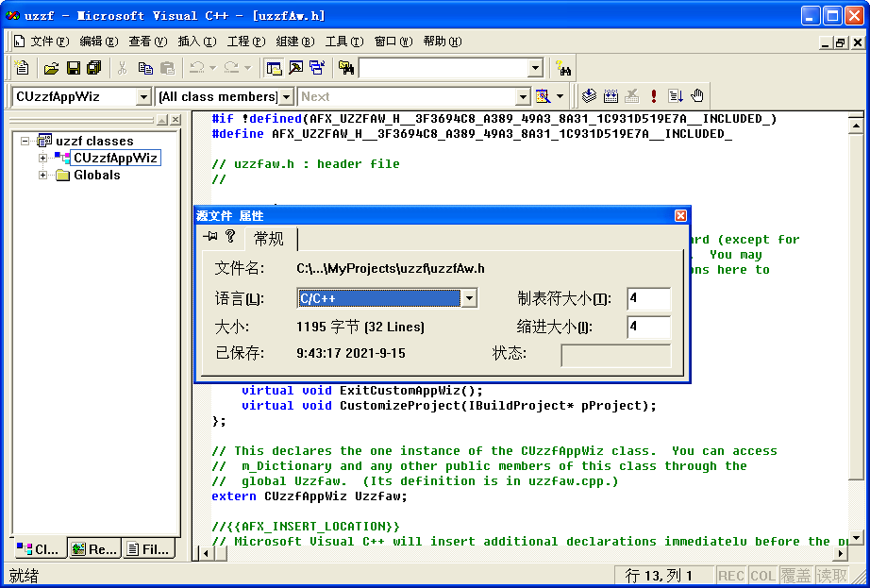Open the 窗口 menu
Screen dimensions: 870x588
[393, 42]
